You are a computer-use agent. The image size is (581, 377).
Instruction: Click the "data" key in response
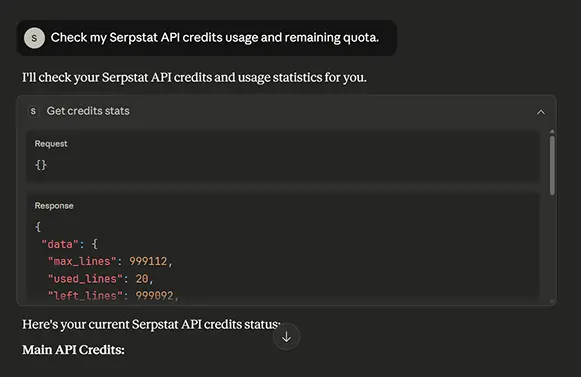point(60,244)
